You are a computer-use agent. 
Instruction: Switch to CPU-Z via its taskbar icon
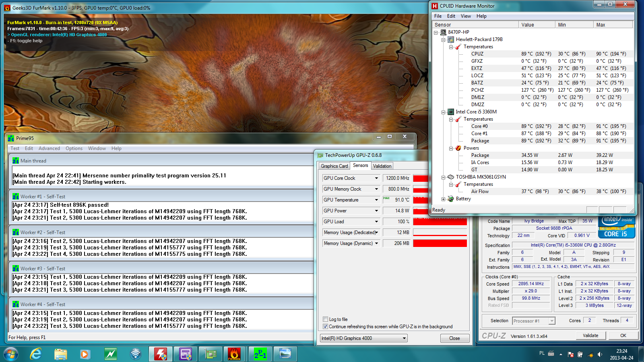point(186,354)
